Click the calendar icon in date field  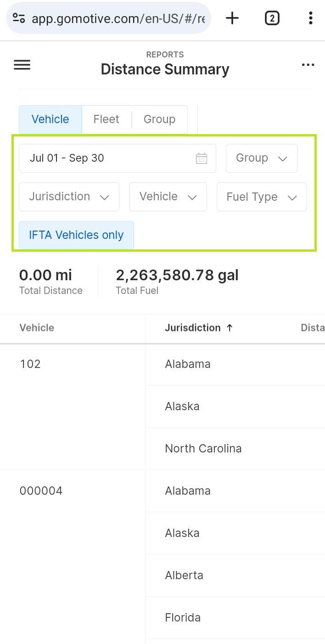coord(202,158)
